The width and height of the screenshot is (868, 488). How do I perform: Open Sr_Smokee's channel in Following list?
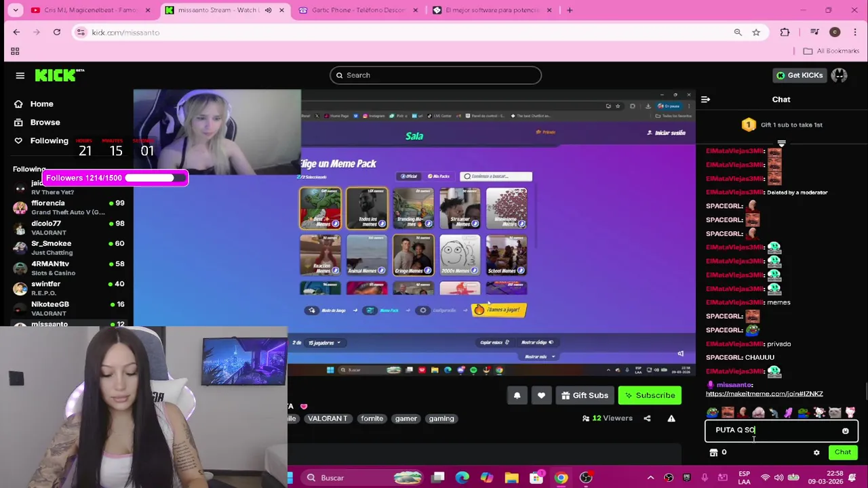(x=68, y=247)
